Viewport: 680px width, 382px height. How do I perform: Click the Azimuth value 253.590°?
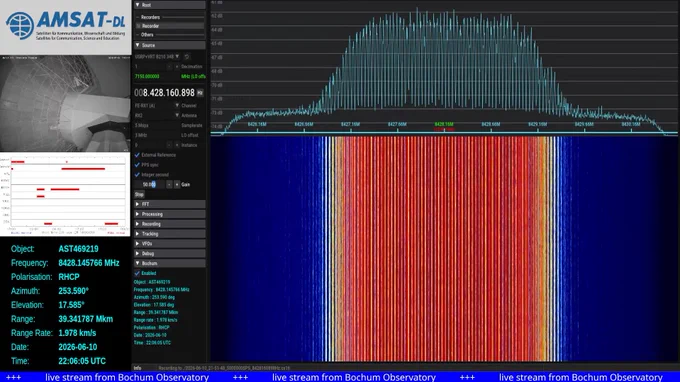pyautogui.click(x=73, y=291)
